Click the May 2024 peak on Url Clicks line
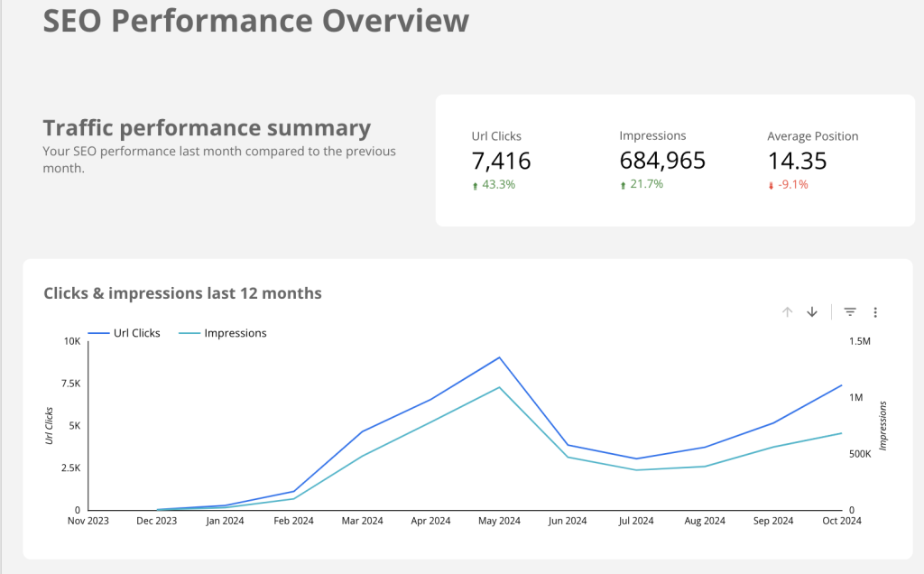Viewport: 924px width, 574px height. tap(499, 357)
